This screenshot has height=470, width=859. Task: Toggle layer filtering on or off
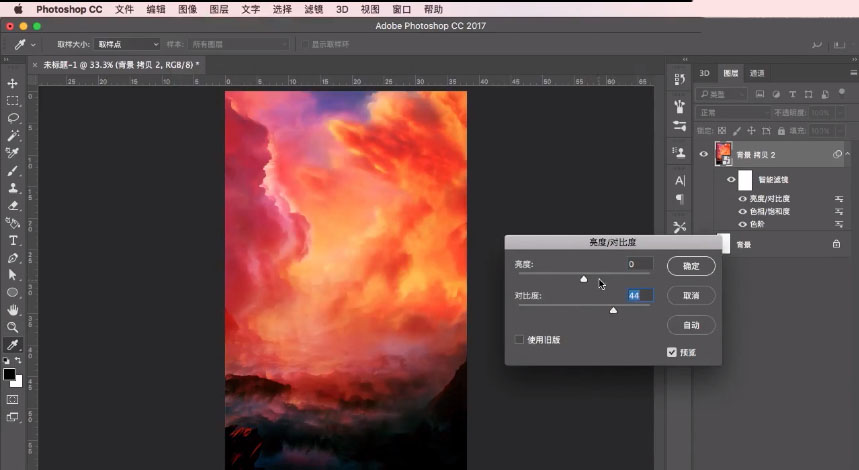[x=842, y=92]
